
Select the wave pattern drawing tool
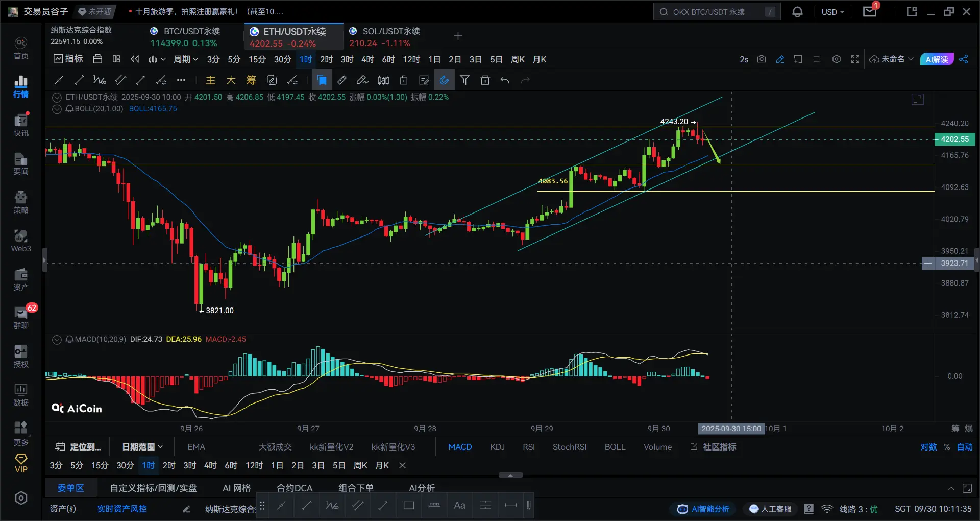pos(100,80)
